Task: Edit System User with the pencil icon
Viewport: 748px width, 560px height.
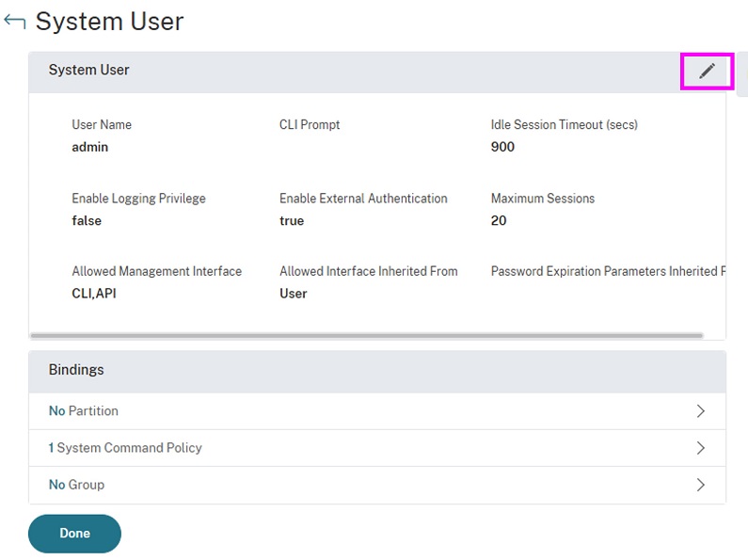Action: coord(707,71)
